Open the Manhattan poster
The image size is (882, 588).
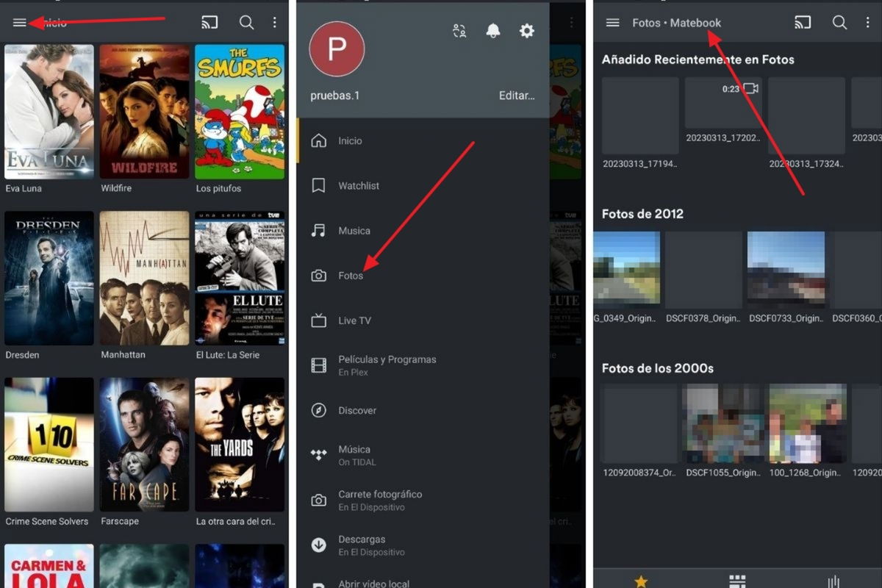pyautogui.click(x=144, y=279)
